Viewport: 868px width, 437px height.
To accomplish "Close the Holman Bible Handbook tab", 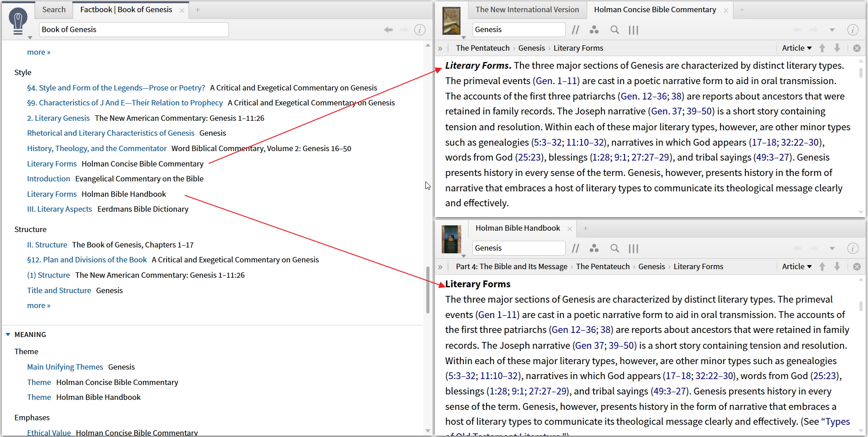I will (570, 229).
